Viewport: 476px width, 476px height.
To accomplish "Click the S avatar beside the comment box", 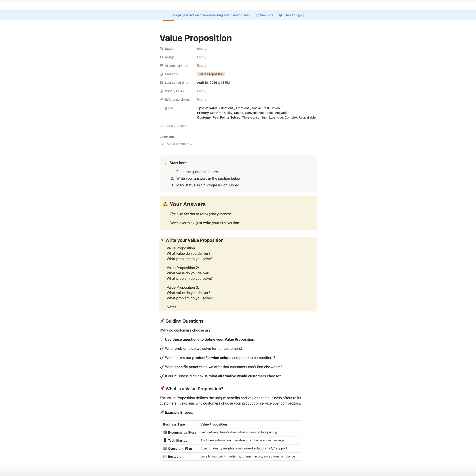I will [x=162, y=144].
